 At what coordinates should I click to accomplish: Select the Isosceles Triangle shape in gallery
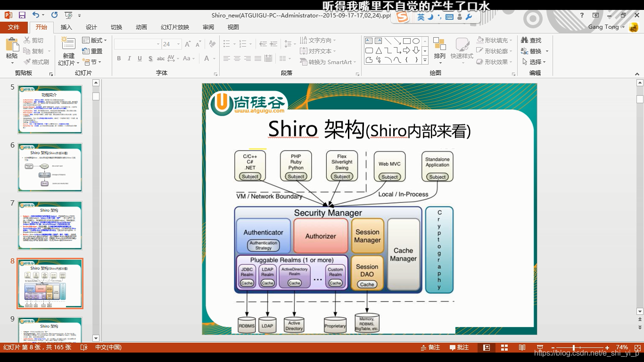click(379, 51)
